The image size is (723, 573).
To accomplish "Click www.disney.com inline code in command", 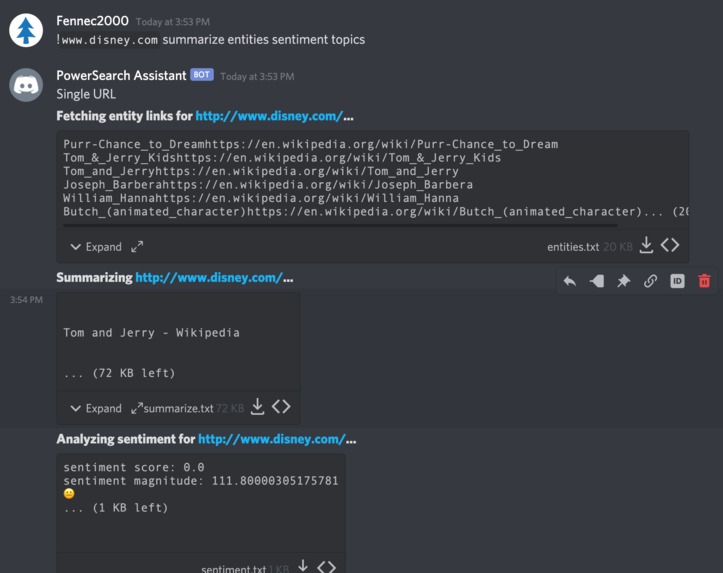I will 110,40.
